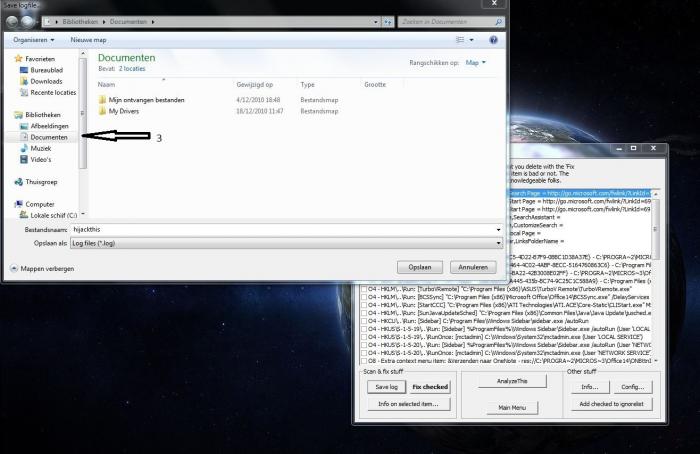Open the Organiseren dropdown menu
Viewport: 700px width, 454px height.
[33, 40]
